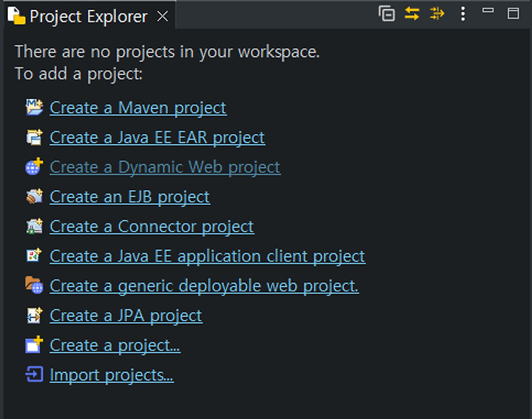Open Create a Java EE EAR project
This screenshot has height=419, width=532.
point(157,138)
